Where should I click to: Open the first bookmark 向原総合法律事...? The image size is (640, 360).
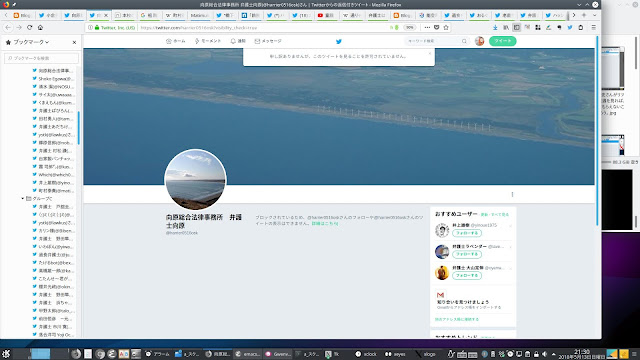tap(53, 71)
